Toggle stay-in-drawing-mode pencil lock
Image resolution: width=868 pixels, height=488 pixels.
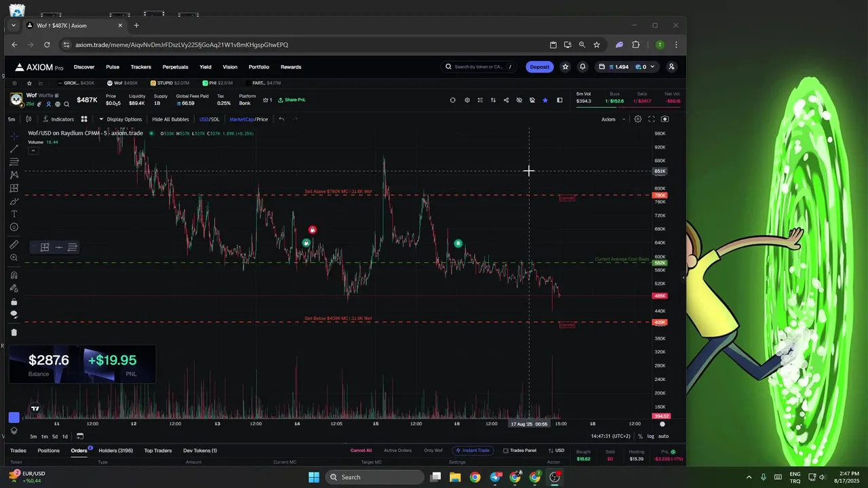point(14,288)
